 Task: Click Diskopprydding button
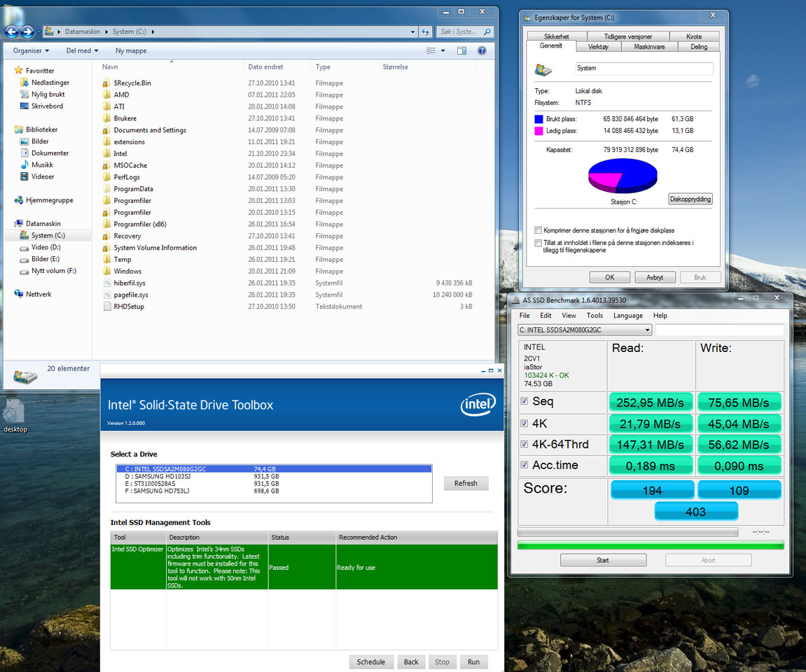(x=690, y=199)
